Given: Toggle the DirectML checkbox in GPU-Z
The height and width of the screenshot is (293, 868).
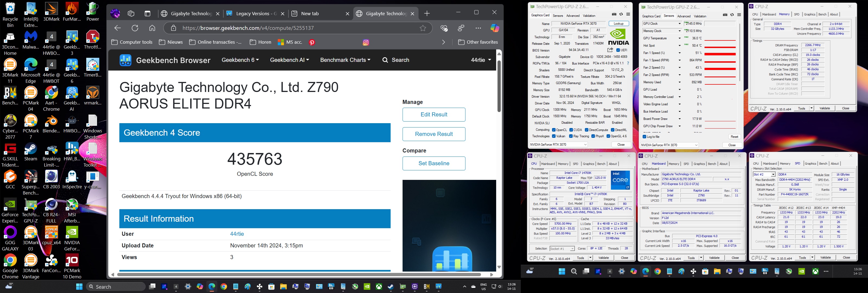Looking at the screenshot, I should (612, 130).
